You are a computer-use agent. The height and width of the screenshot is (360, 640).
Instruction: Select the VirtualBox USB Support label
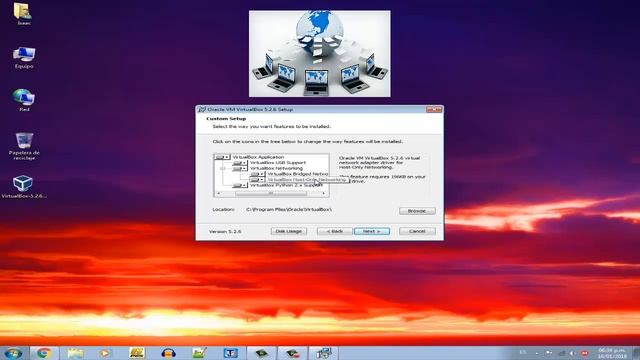click(278, 163)
